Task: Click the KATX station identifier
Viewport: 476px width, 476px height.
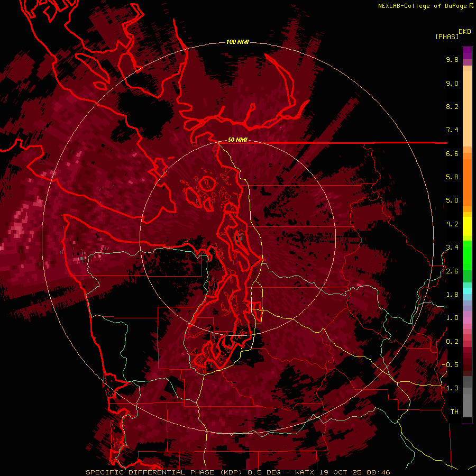Action: tap(305, 472)
